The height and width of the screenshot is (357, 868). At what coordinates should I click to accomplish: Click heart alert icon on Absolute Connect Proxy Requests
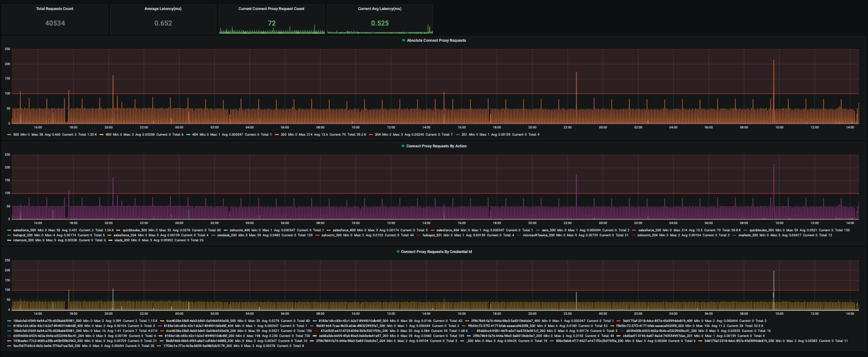coord(403,41)
